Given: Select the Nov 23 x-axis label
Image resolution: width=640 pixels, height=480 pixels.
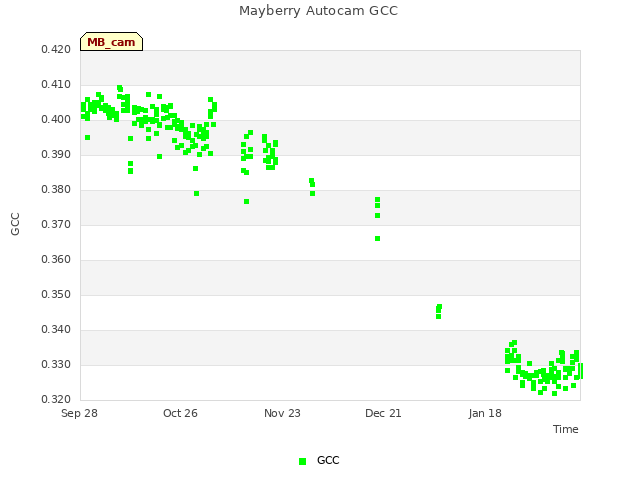Looking at the screenshot, I should (282, 413).
